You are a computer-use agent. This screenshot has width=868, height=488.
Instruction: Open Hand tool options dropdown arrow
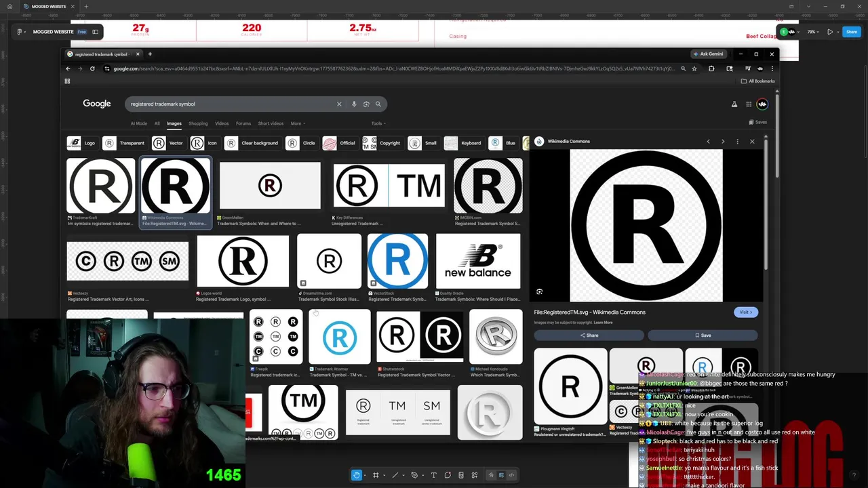click(x=365, y=475)
